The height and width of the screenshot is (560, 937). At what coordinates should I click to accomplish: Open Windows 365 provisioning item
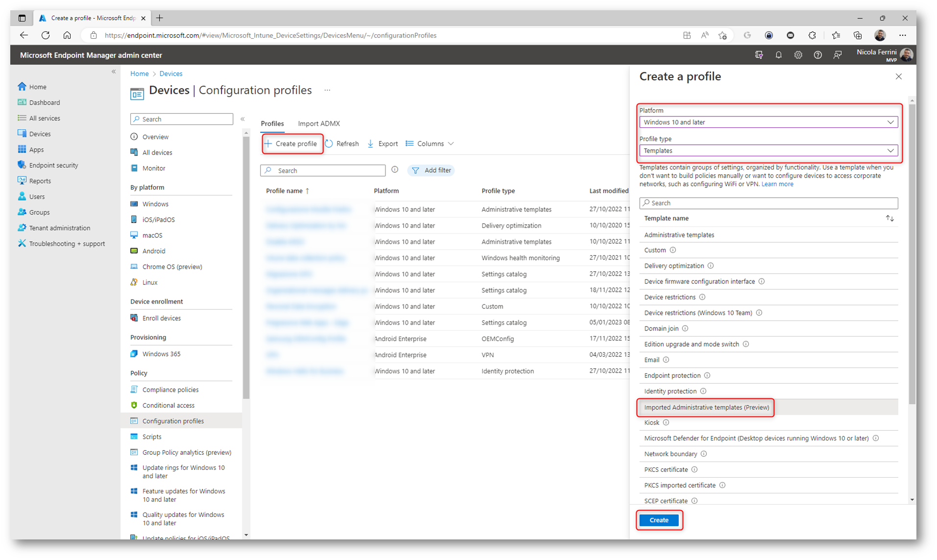161,354
